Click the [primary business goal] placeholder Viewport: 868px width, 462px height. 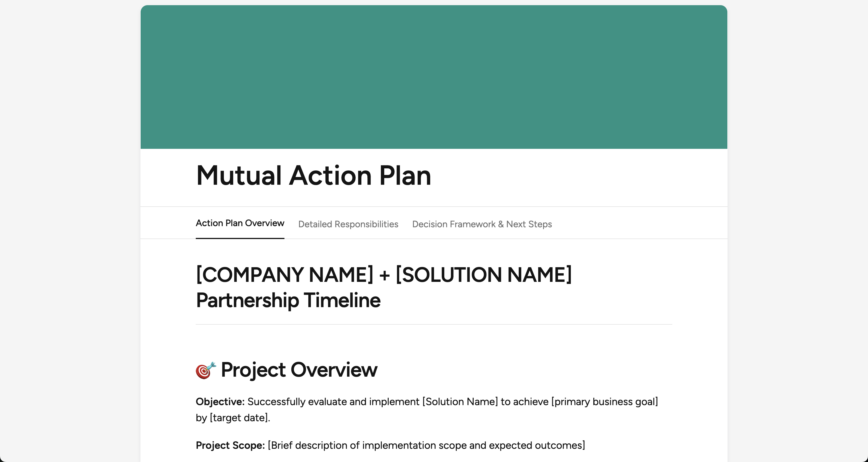click(x=604, y=402)
